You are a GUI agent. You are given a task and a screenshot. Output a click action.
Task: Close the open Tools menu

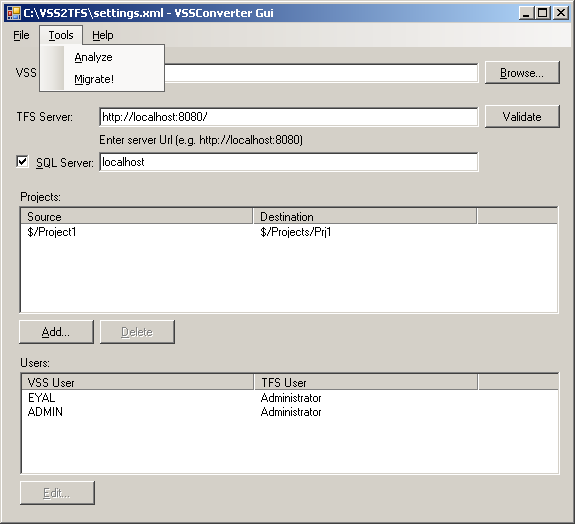[61, 35]
